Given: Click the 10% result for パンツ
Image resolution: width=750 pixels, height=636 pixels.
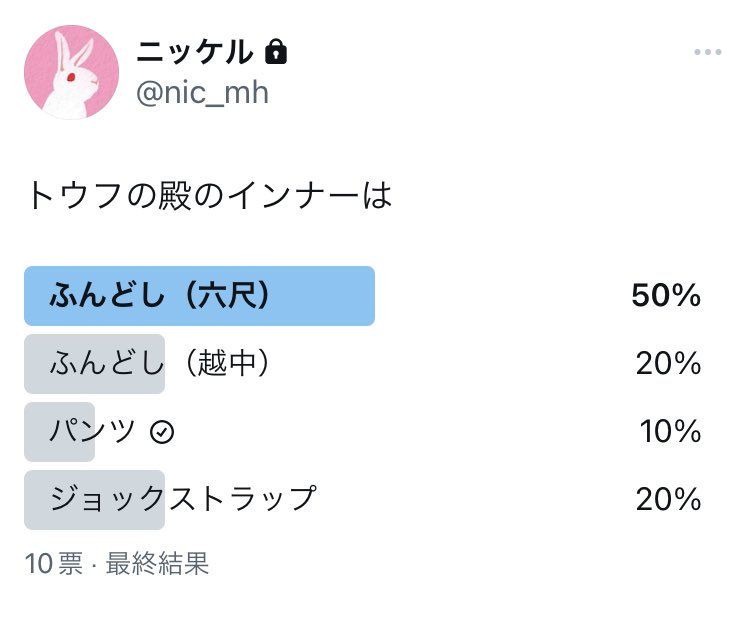Looking at the screenshot, I should (670, 432).
